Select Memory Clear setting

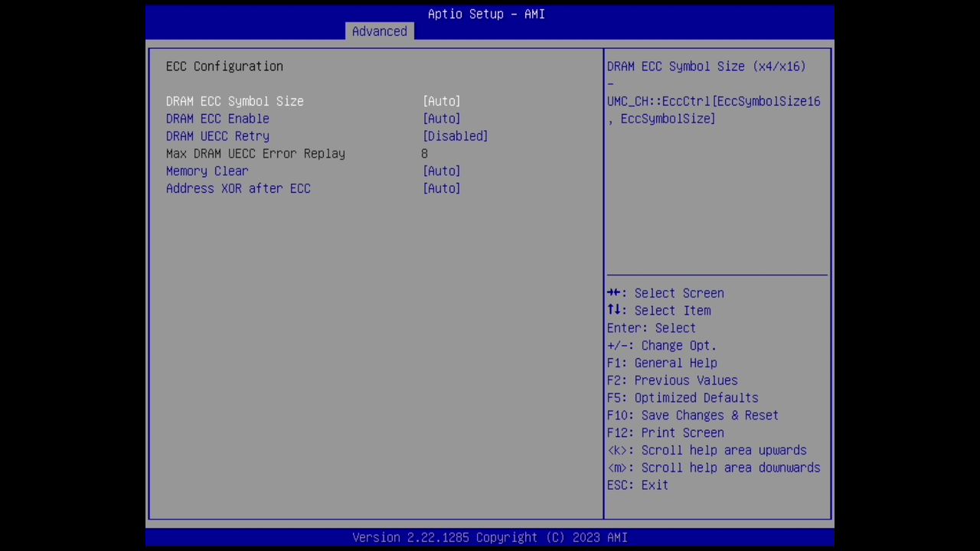[x=207, y=171]
